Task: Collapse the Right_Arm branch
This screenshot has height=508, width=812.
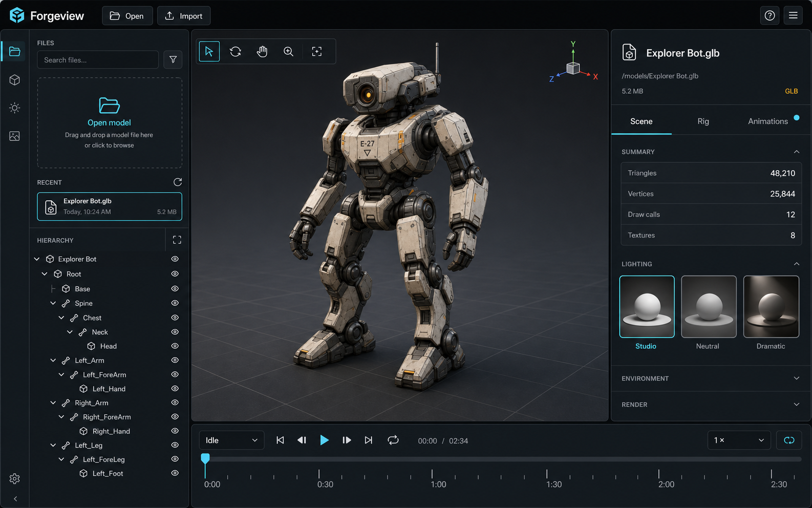Action: point(53,403)
